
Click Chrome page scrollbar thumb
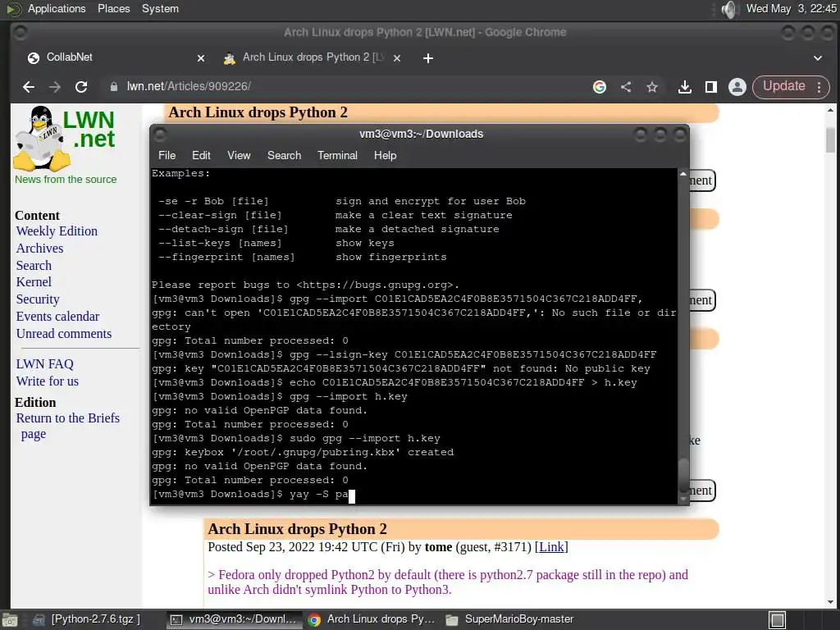(830, 139)
